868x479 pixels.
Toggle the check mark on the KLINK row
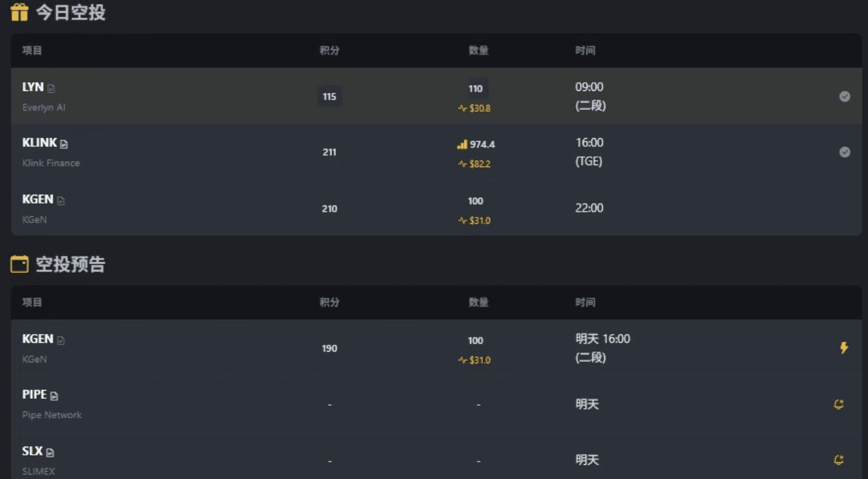(x=844, y=152)
